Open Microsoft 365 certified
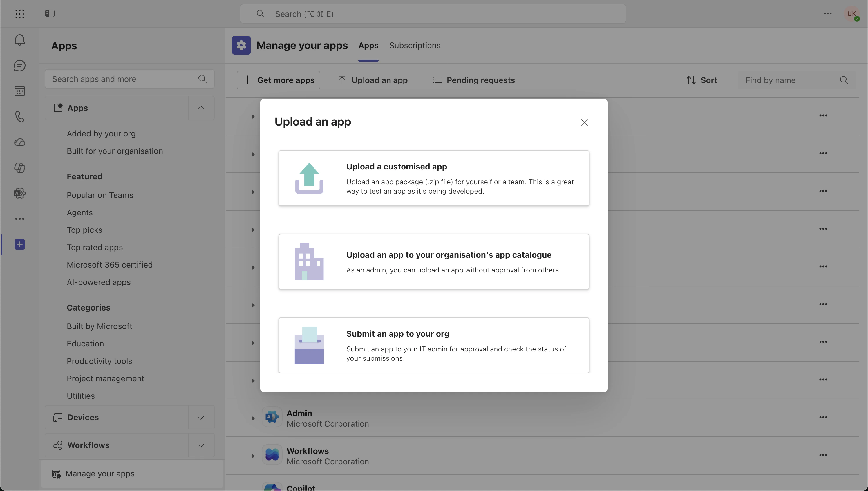The image size is (868, 491). pyautogui.click(x=110, y=265)
